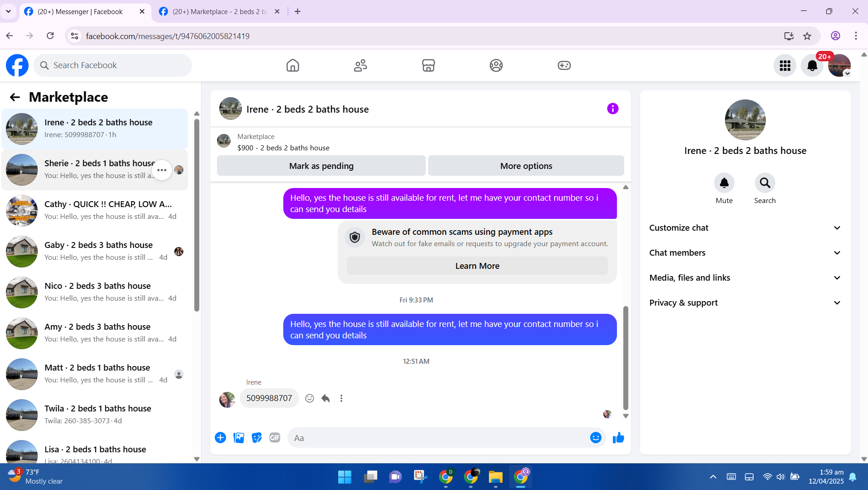Expand Chat members section
This screenshot has height=490, width=868.
click(745, 253)
